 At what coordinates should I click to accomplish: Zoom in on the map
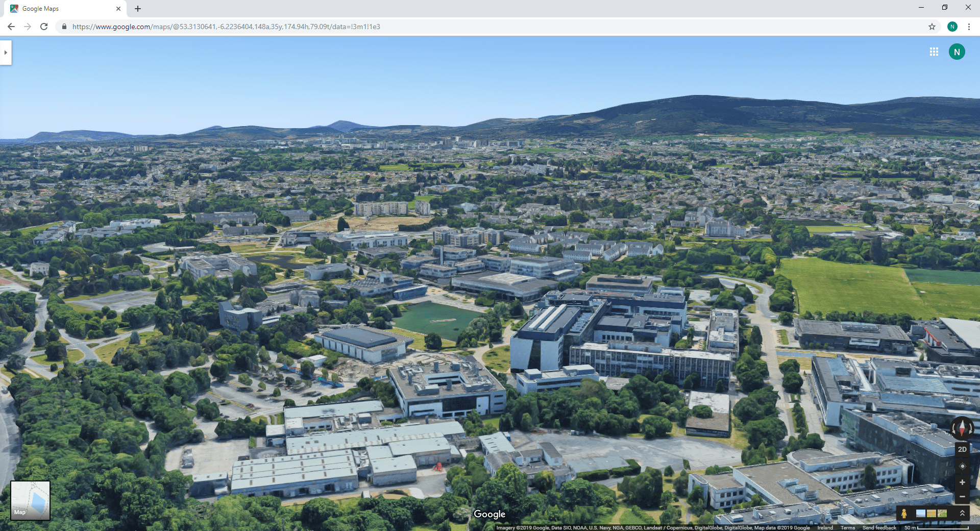[x=962, y=482]
